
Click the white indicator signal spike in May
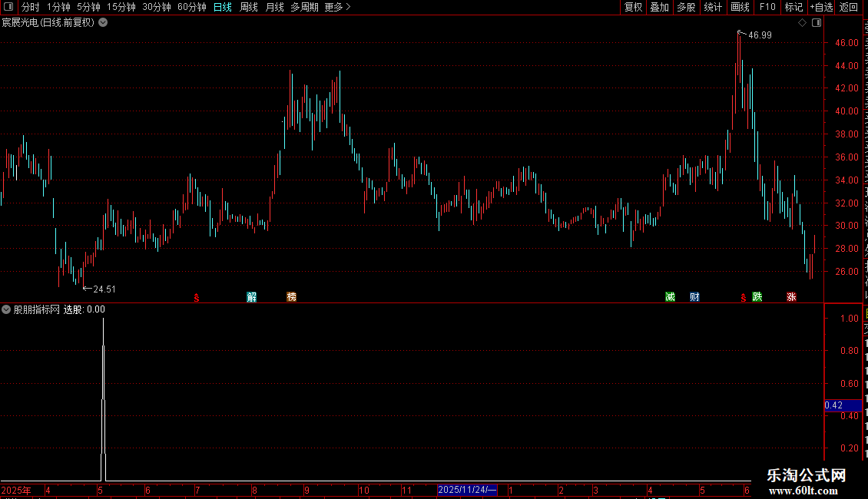104,399
